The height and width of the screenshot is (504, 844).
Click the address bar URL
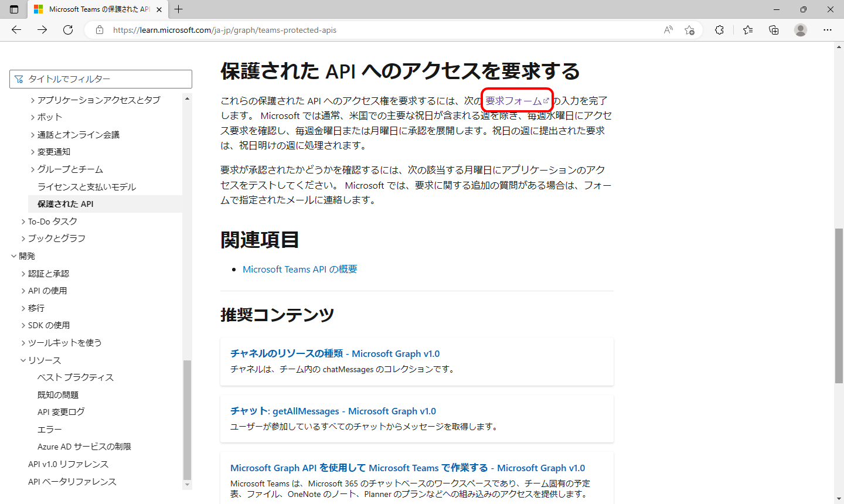coord(224,30)
